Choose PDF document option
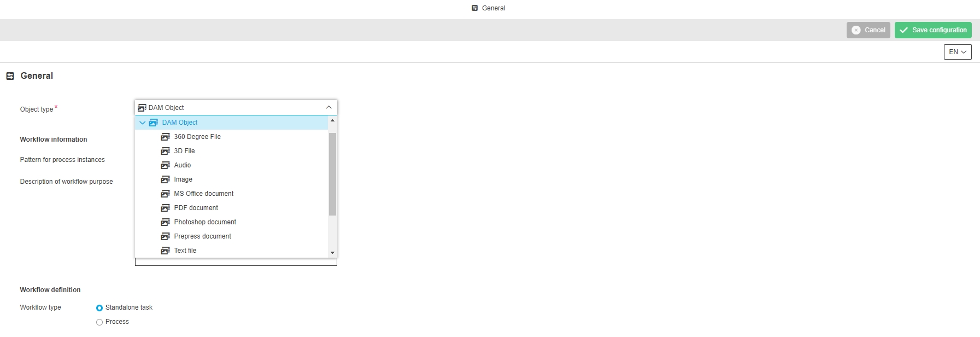The height and width of the screenshot is (337, 980). pyautogui.click(x=231, y=208)
